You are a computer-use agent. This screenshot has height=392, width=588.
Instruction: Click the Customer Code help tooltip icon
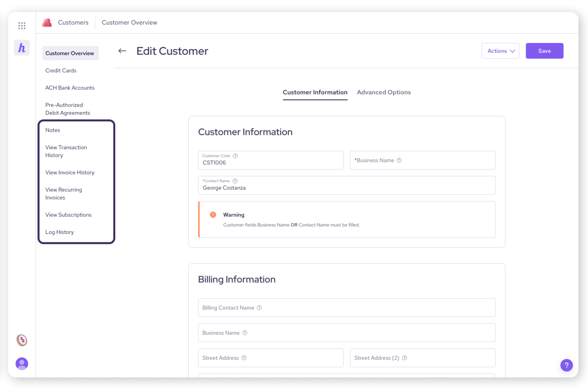[x=235, y=156]
